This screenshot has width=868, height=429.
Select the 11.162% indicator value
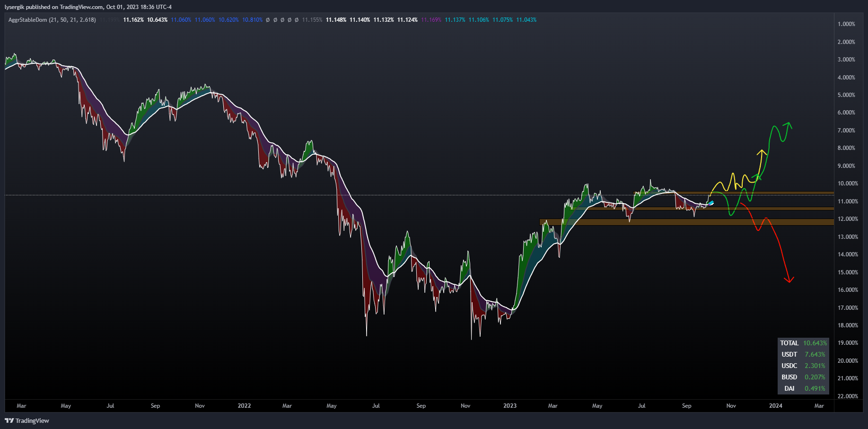point(133,20)
